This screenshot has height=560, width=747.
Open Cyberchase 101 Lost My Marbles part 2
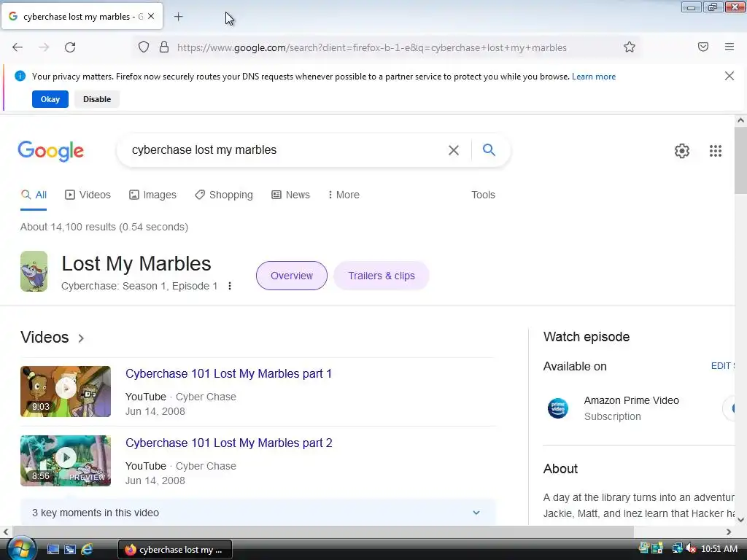(x=228, y=443)
